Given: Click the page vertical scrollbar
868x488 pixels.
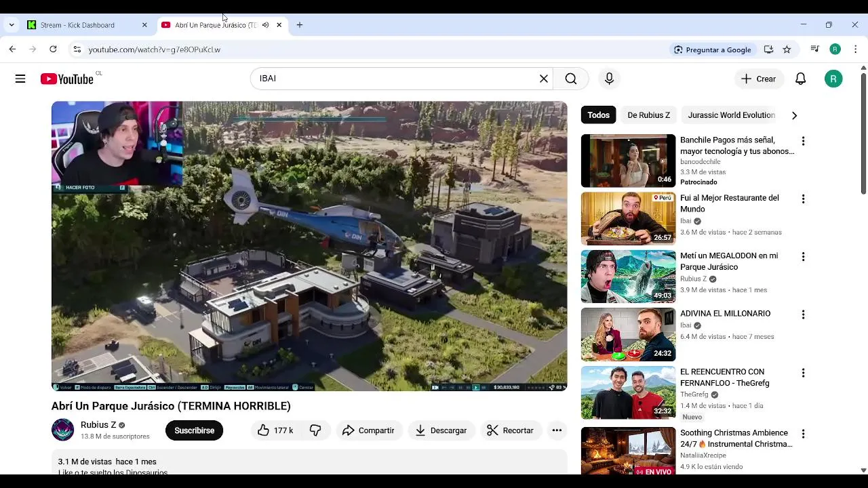Looking at the screenshot, I should [x=863, y=133].
